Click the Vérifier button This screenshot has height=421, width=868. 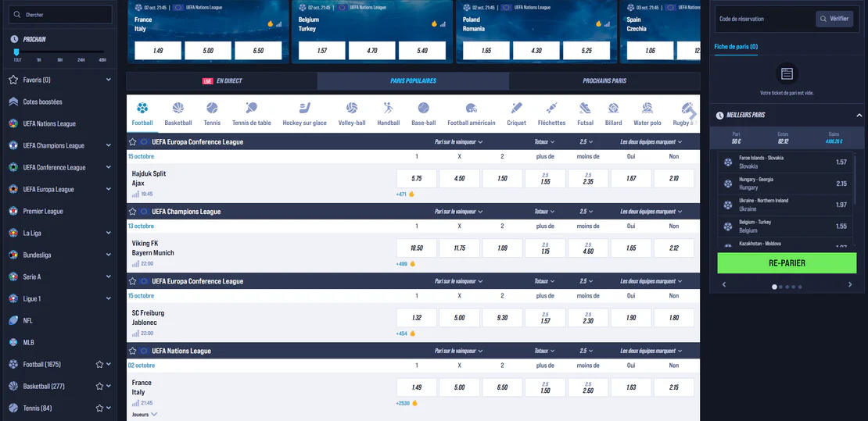point(834,18)
